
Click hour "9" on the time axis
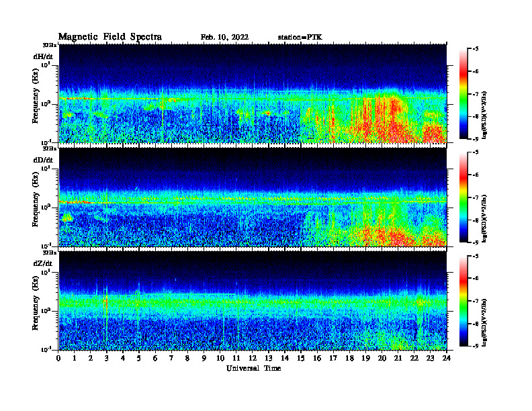coord(204,359)
